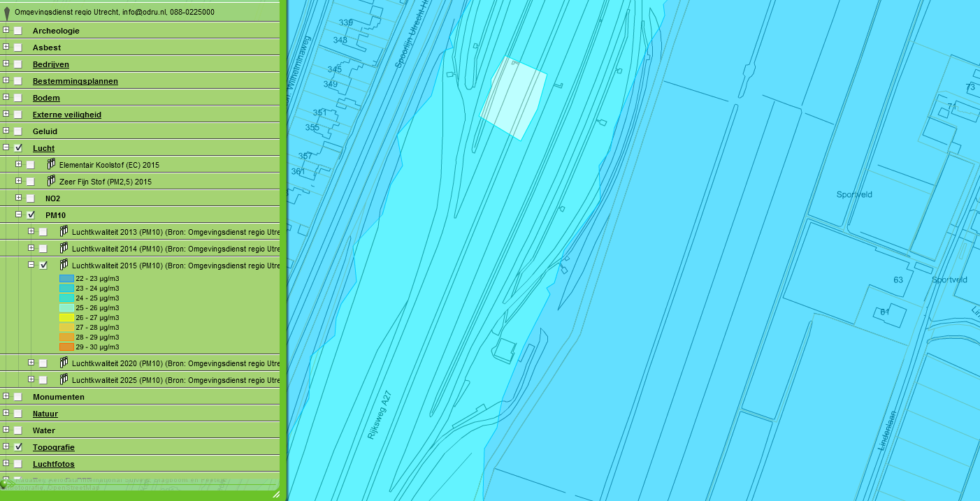Image resolution: width=980 pixels, height=501 pixels.
Task: Collapse the Lucht group
Action: [6, 147]
